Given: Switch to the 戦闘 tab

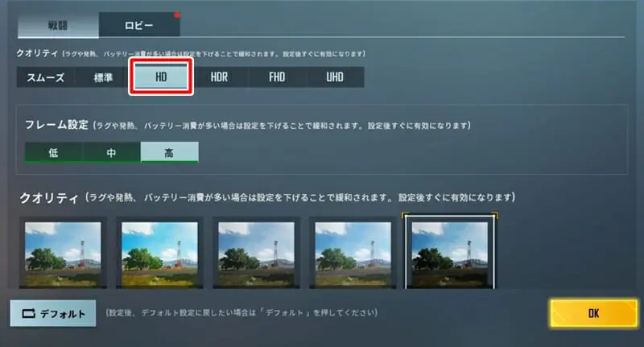Looking at the screenshot, I should (x=58, y=25).
